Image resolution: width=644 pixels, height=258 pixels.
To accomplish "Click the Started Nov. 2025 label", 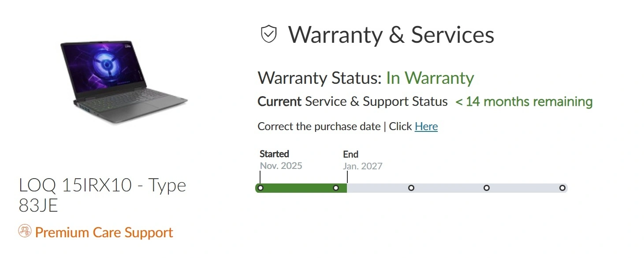I will coord(281,160).
